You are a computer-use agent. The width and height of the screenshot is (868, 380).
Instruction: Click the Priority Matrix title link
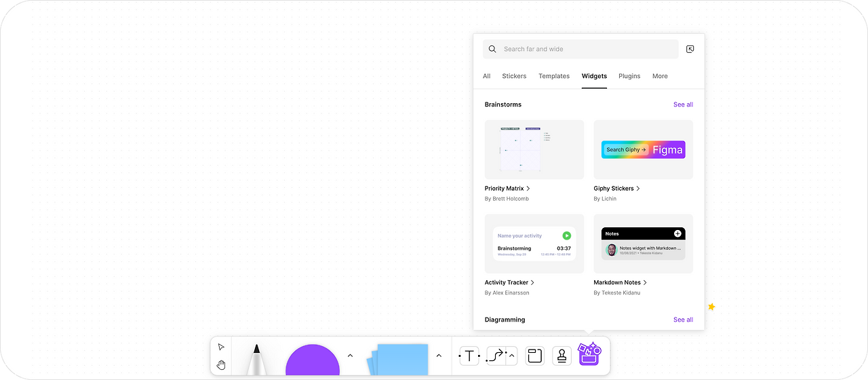pos(507,189)
